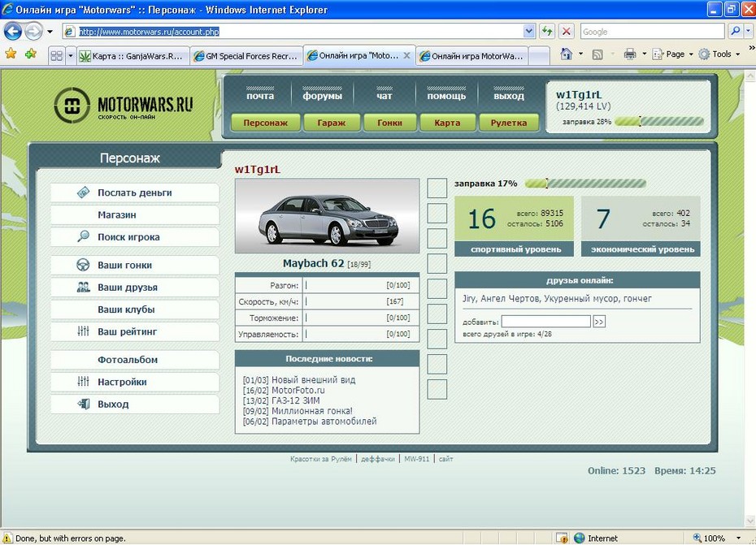Image resolution: width=756 pixels, height=545 pixels.
Task: Click the top navigation выход link
Action: [509, 96]
